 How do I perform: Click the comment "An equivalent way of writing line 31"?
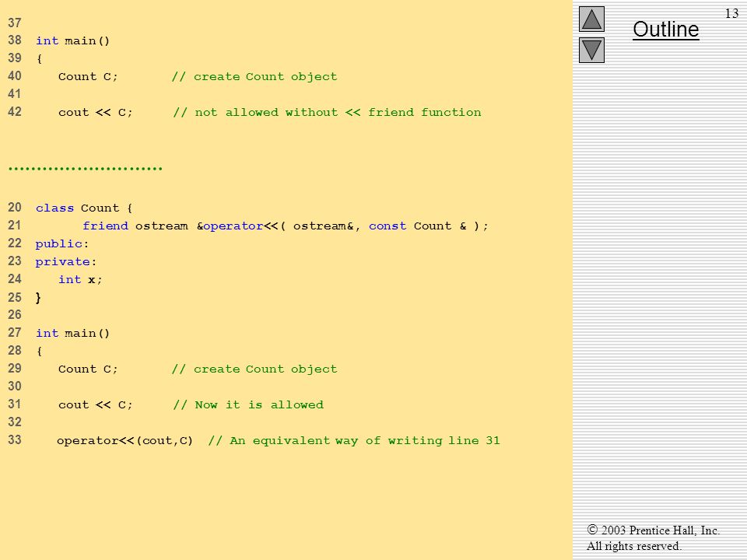(x=365, y=440)
